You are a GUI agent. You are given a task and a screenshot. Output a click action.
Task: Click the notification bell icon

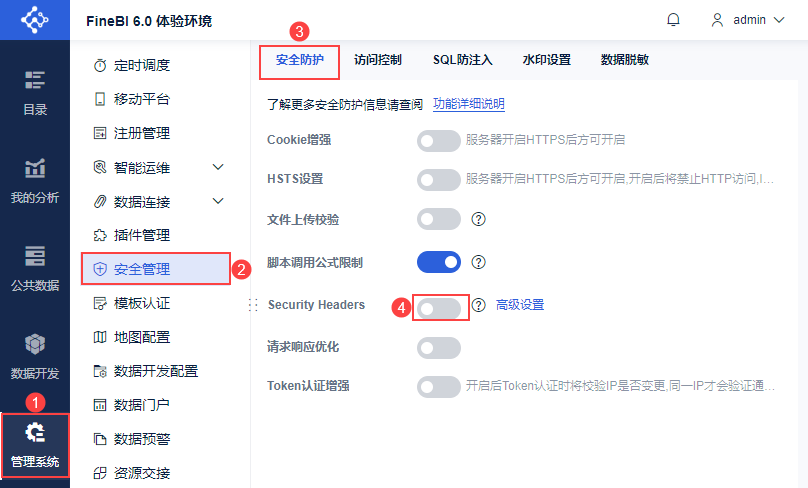[x=674, y=20]
